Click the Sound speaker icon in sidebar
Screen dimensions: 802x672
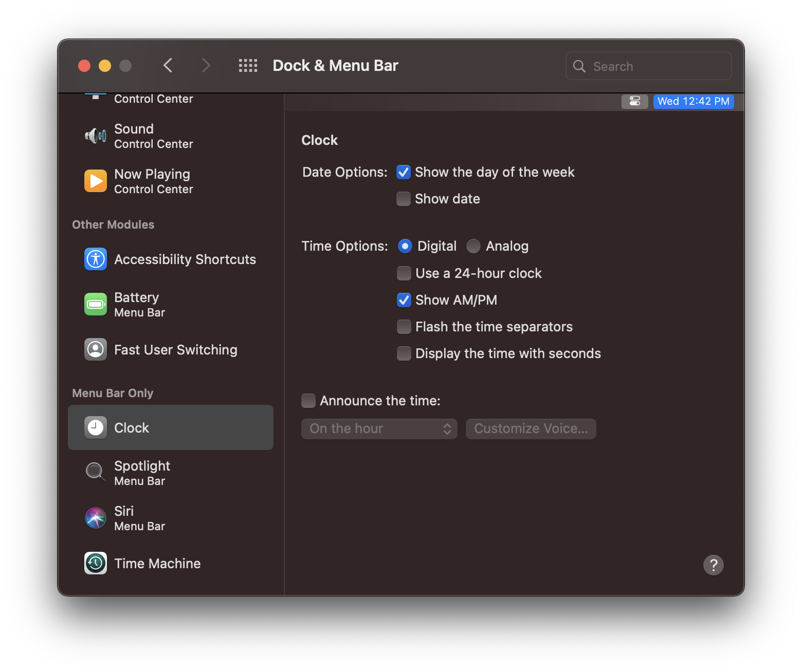coord(96,136)
